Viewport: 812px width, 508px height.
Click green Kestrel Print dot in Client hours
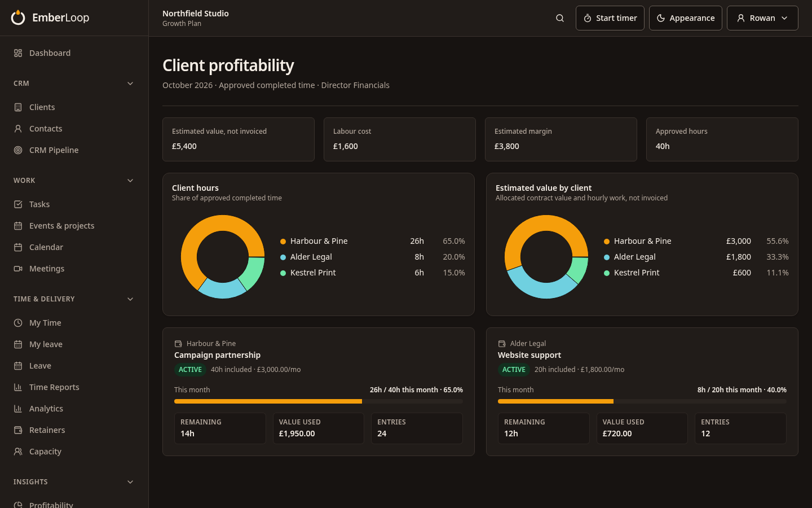[283, 273]
